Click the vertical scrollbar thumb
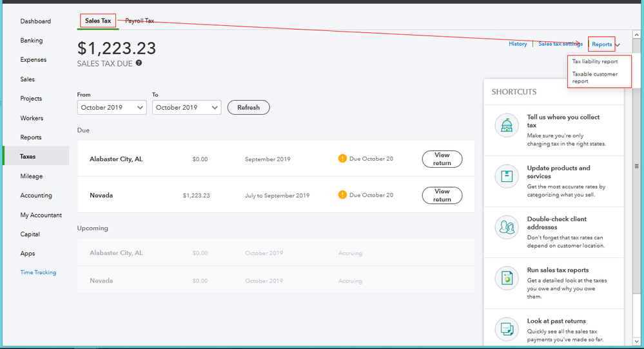Viewport: 644px width, 349px height. click(x=637, y=166)
